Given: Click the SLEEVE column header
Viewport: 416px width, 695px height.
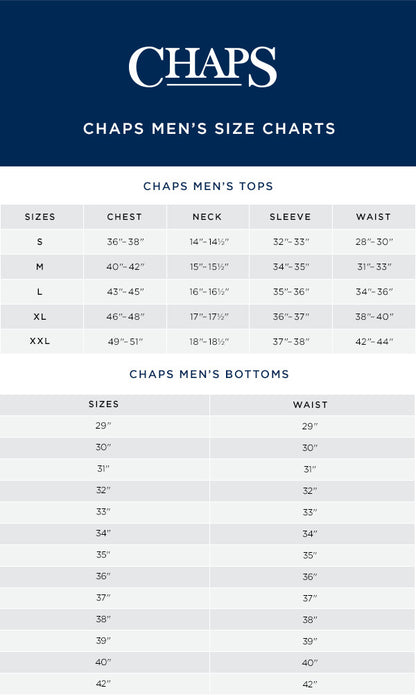Looking at the screenshot, I should pyautogui.click(x=290, y=217).
